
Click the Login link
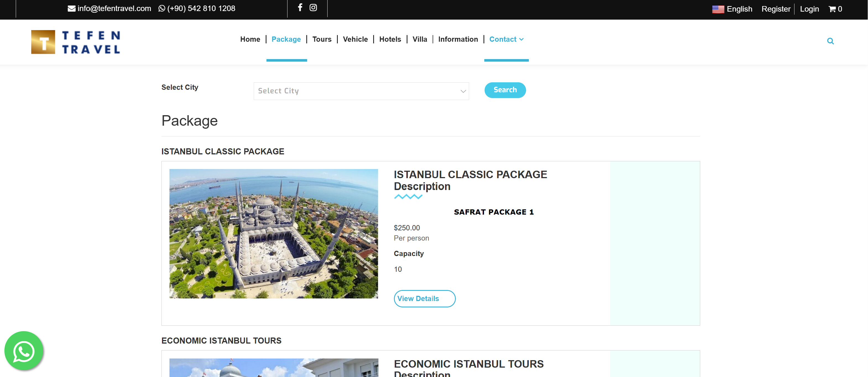(x=809, y=9)
